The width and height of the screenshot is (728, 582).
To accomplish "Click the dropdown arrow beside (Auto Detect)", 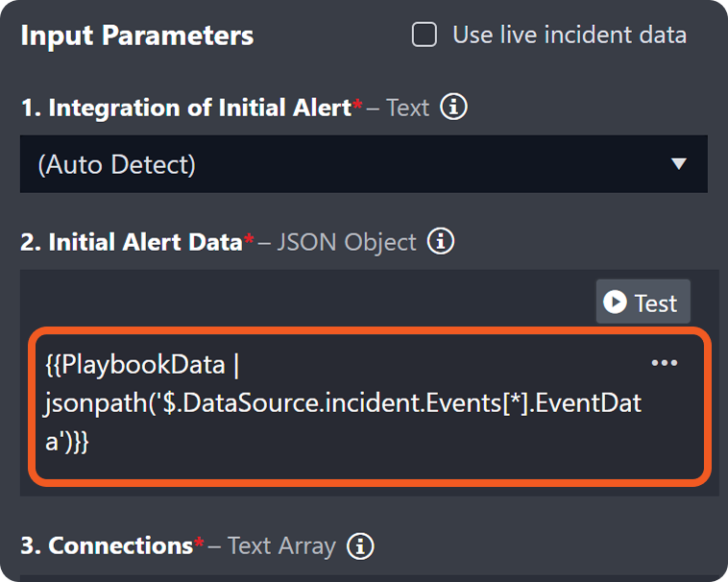I will [x=679, y=164].
